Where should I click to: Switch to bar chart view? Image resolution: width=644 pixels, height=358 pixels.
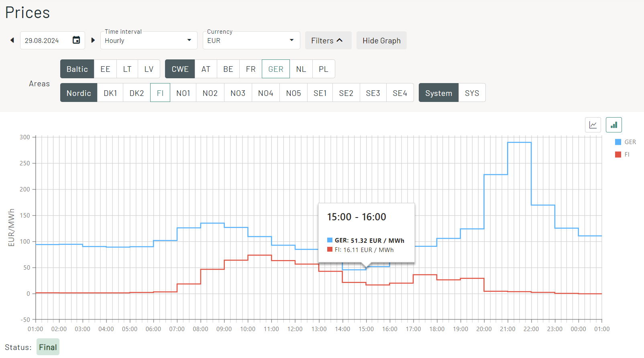tap(613, 125)
